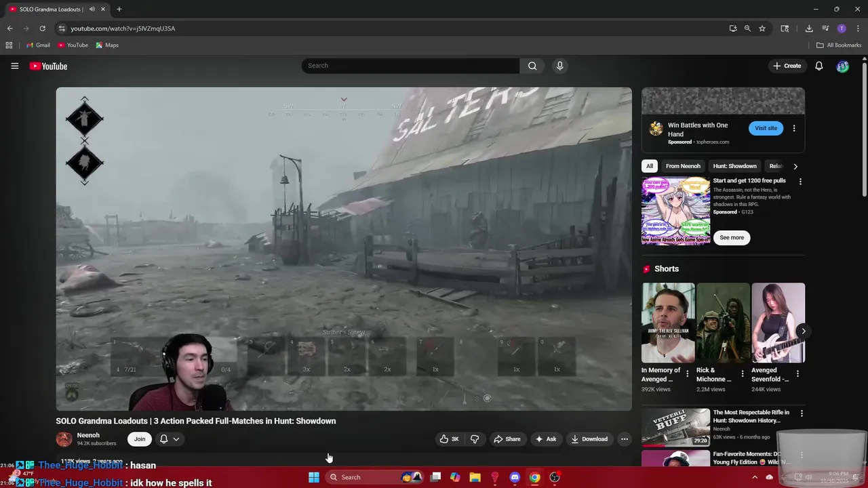Open Discord from taskbar
This screenshot has height=488, width=868.
pyautogui.click(x=515, y=477)
